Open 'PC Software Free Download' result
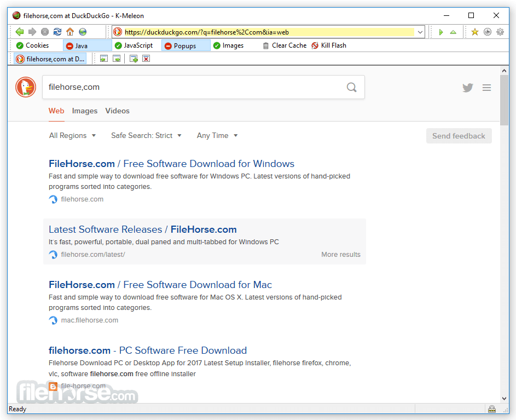 [x=148, y=350]
